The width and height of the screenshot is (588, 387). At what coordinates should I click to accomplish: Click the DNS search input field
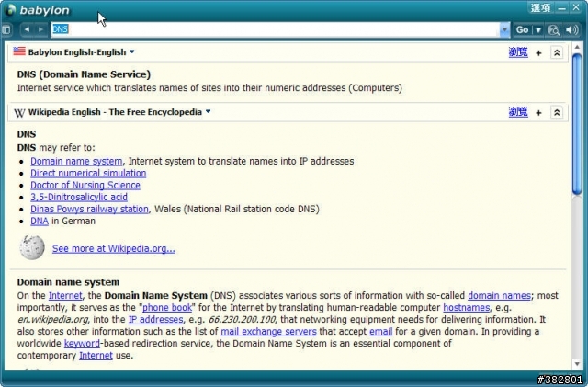pyautogui.click(x=276, y=29)
